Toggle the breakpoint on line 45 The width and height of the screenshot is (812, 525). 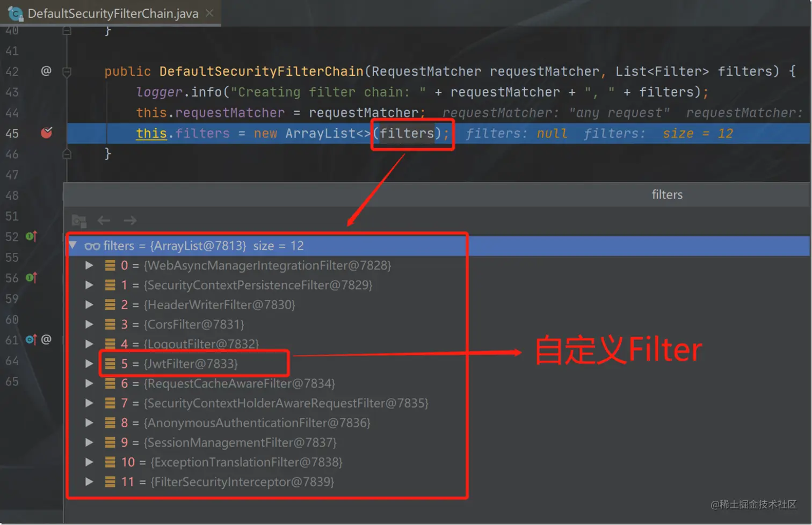click(x=47, y=133)
